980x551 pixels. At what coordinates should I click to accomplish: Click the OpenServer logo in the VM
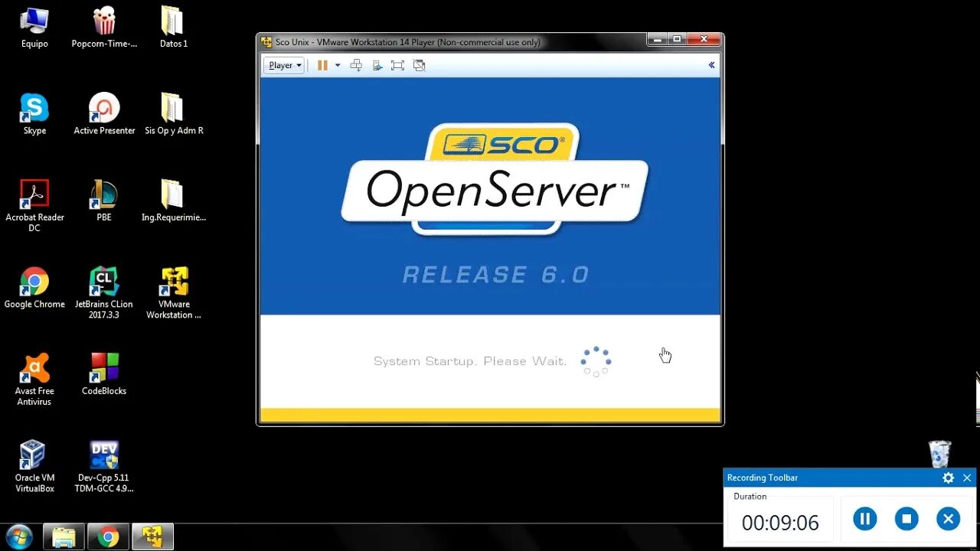coord(495,178)
